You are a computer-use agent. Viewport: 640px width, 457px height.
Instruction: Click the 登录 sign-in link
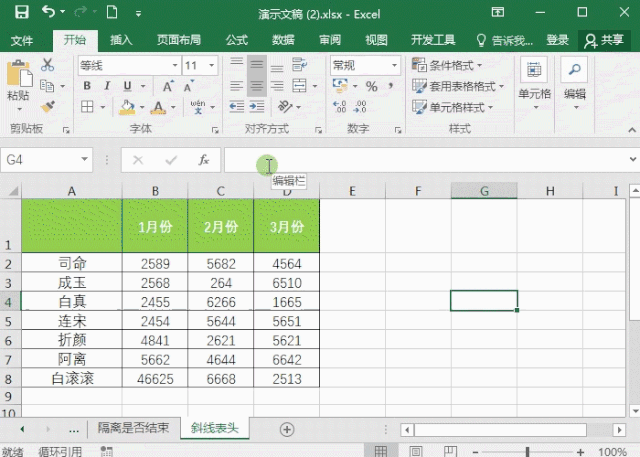pos(558,40)
